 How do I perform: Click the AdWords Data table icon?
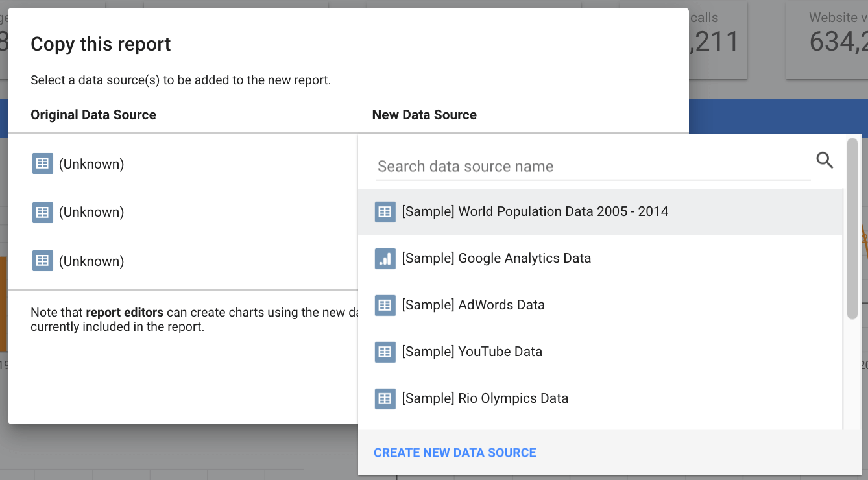385,305
